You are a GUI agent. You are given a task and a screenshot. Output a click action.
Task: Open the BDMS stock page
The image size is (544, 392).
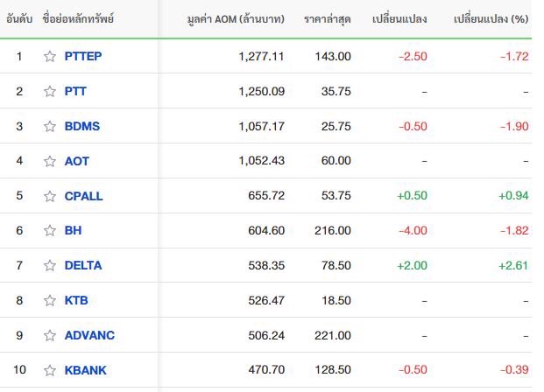click(82, 126)
